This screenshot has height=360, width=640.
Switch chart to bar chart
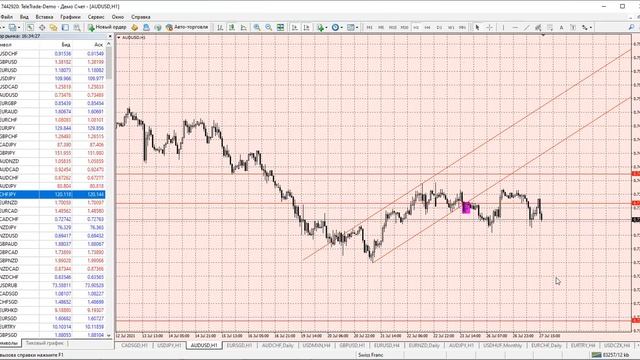click(220, 27)
